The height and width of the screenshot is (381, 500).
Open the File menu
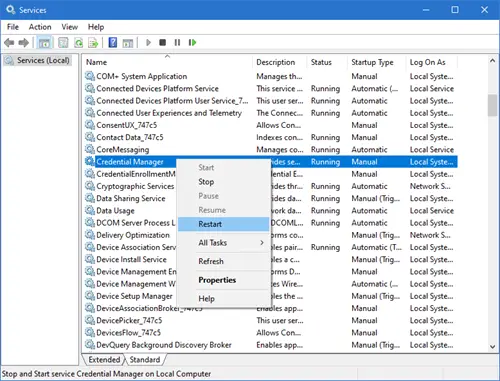pos(13,27)
